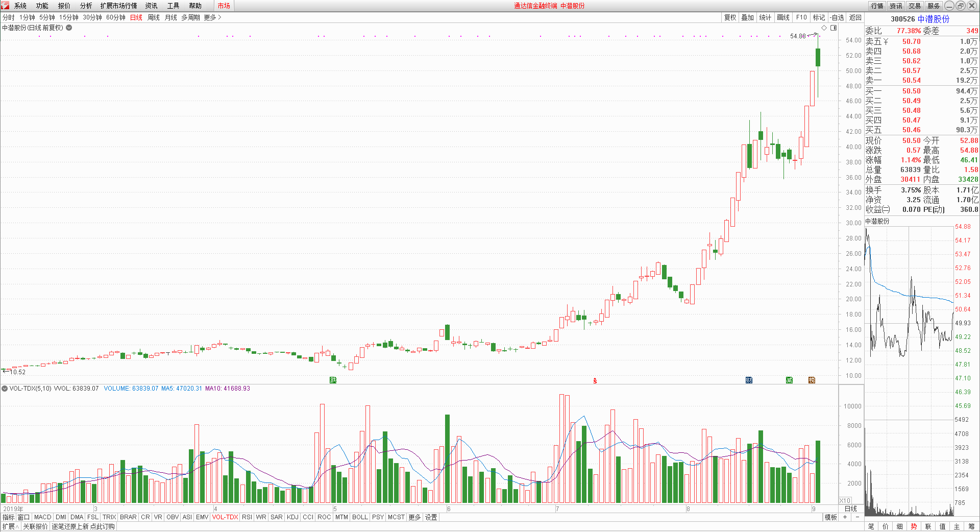Open F10 company info
Viewport: 980px width, 532px height.
pyautogui.click(x=801, y=17)
